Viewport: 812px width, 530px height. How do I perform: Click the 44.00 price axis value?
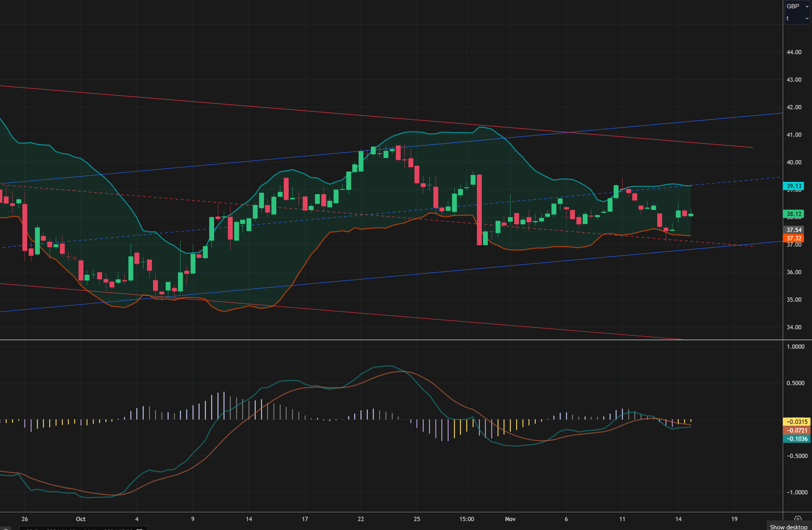[794, 52]
